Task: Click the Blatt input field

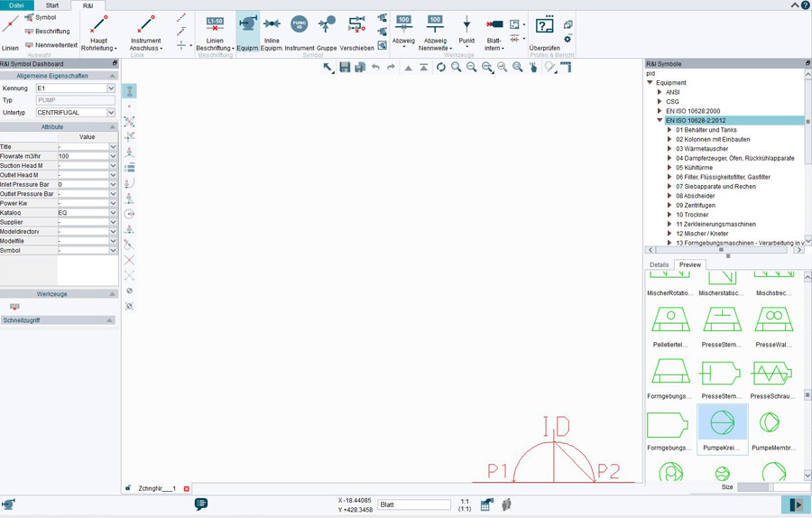Action: [414, 504]
